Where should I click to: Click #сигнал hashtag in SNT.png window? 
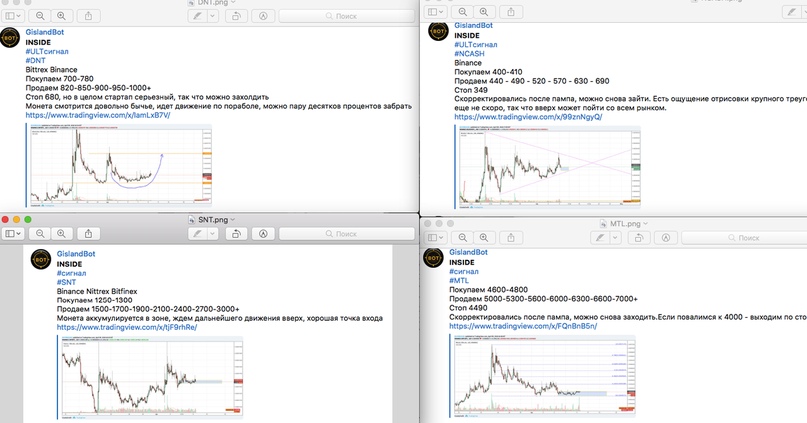point(72,273)
